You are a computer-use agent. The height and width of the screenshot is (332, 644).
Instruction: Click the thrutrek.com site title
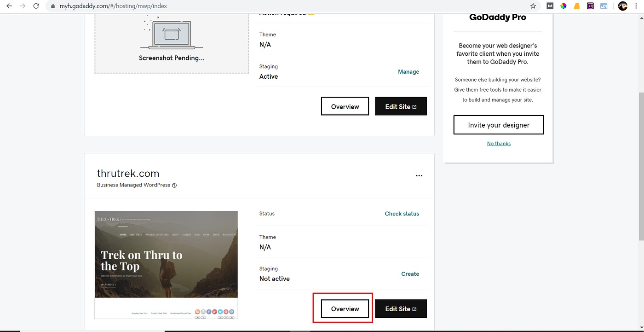coord(128,174)
